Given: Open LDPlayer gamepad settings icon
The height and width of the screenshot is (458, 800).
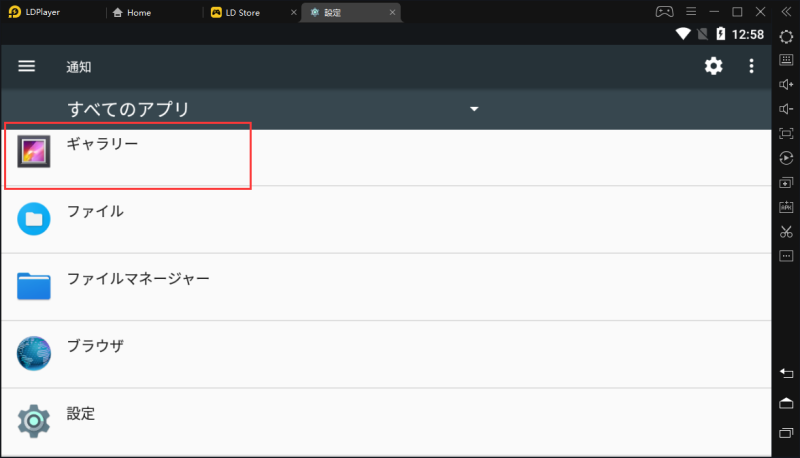Looking at the screenshot, I should coord(664,12).
